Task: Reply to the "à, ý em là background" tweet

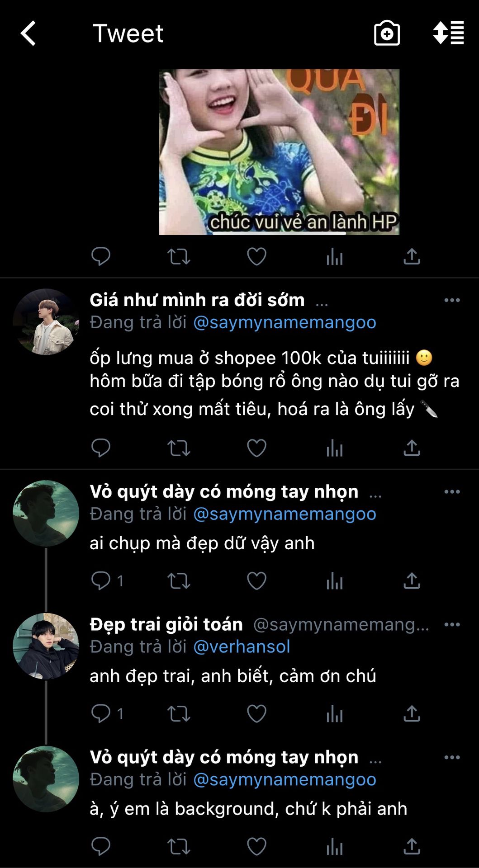Action: 100,846
